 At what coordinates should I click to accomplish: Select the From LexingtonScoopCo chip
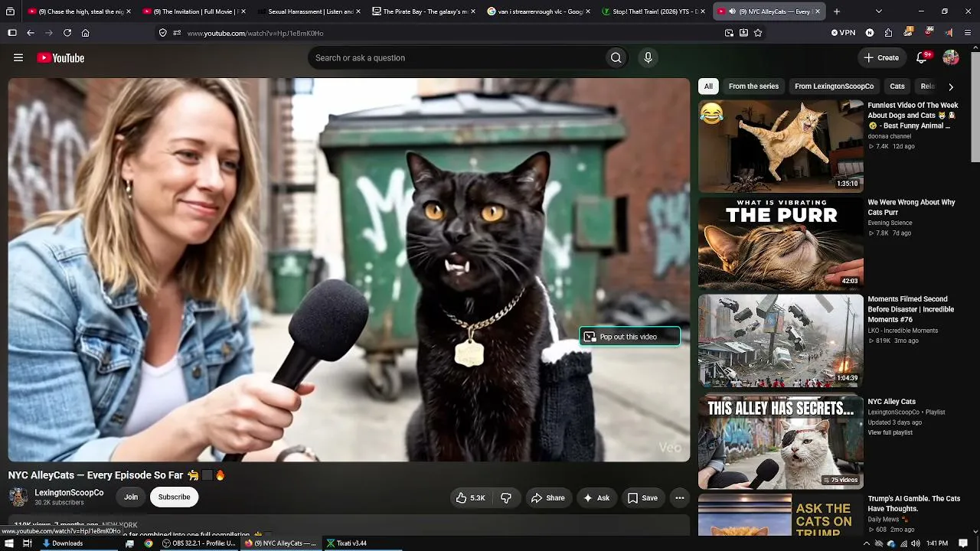pyautogui.click(x=834, y=86)
